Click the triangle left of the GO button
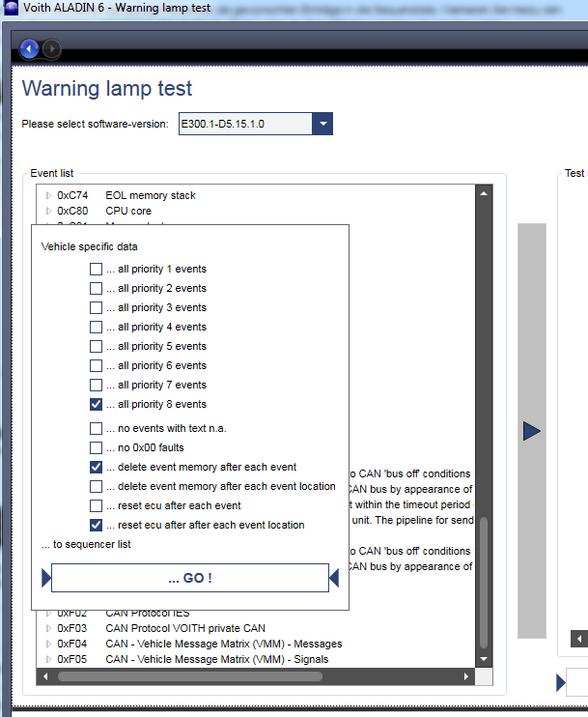588x717 pixels. point(45,578)
